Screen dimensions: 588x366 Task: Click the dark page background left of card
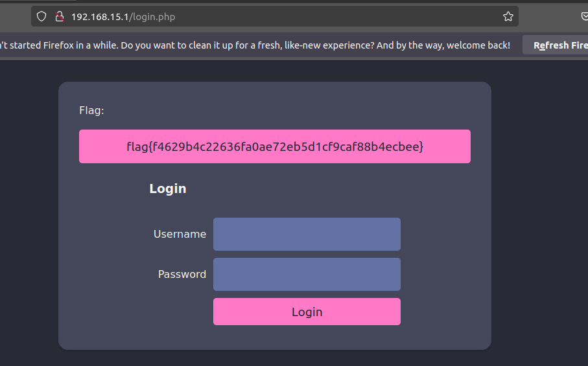pyautogui.click(x=29, y=214)
